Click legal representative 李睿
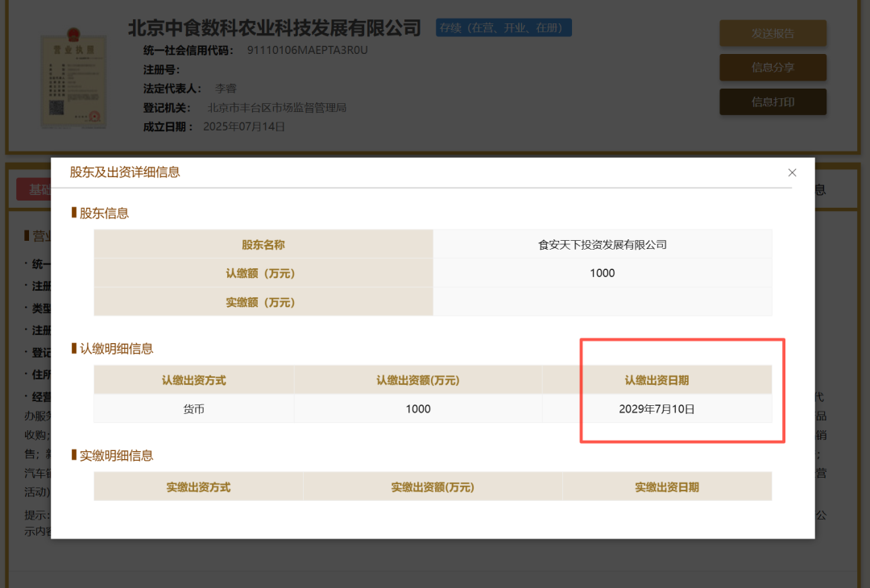The width and height of the screenshot is (870, 588). [x=226, y=88]
